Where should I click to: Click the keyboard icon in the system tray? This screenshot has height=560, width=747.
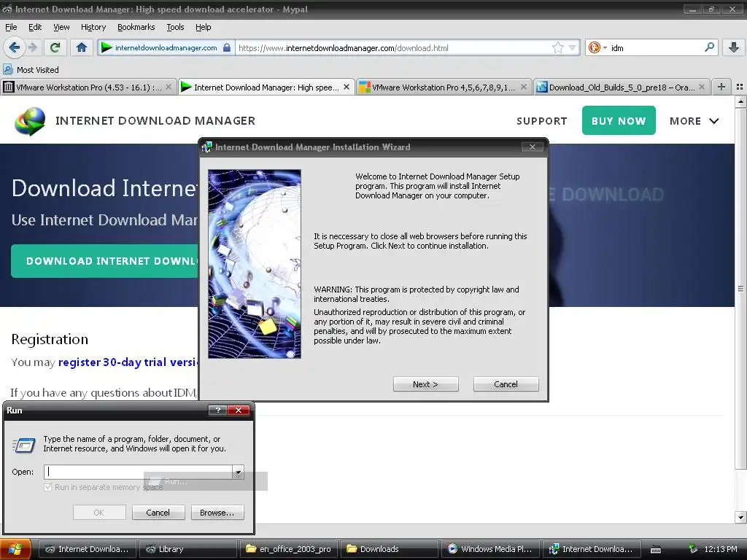[656, 550]
